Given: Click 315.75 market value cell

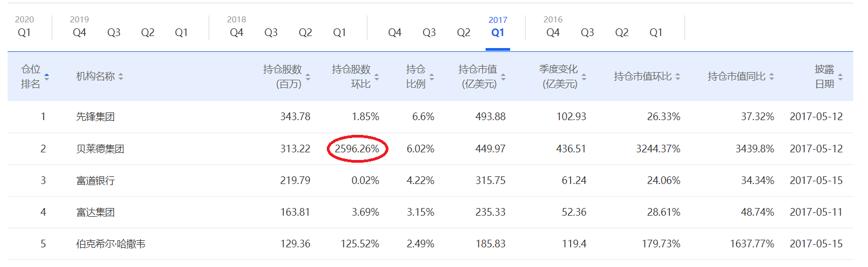Looking at the screenshot, I should pos(490,181).
